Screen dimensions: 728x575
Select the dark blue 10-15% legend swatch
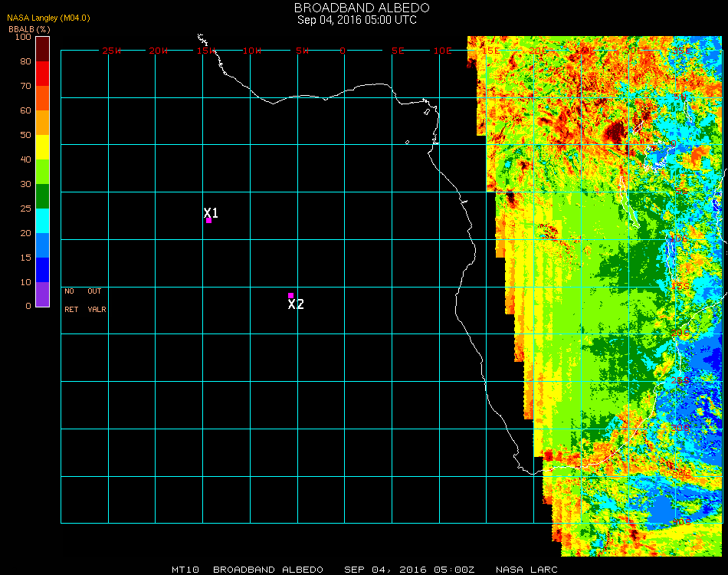click(x=42, y=269)
